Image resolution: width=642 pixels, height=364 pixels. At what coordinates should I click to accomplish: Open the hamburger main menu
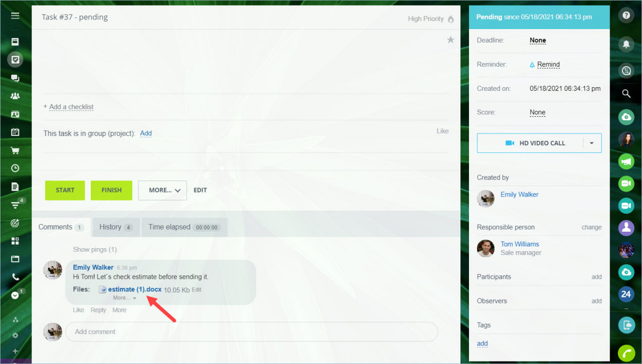click(x=15, y=16)
